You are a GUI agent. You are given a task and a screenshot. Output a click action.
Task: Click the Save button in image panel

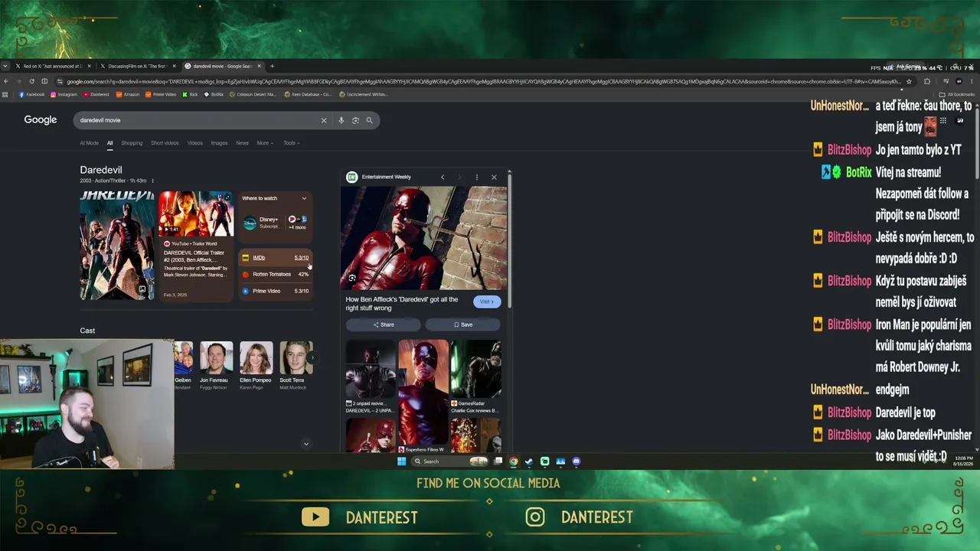(x=463, y=324)
